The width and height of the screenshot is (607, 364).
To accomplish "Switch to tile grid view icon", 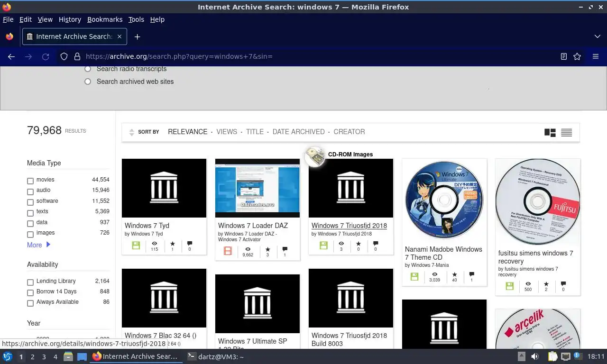I will coord(550,132).
